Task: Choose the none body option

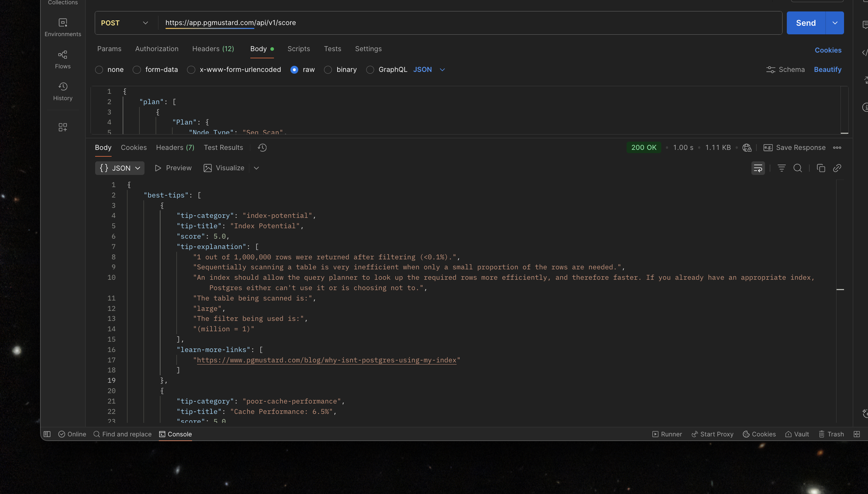Action: (99, 70)
